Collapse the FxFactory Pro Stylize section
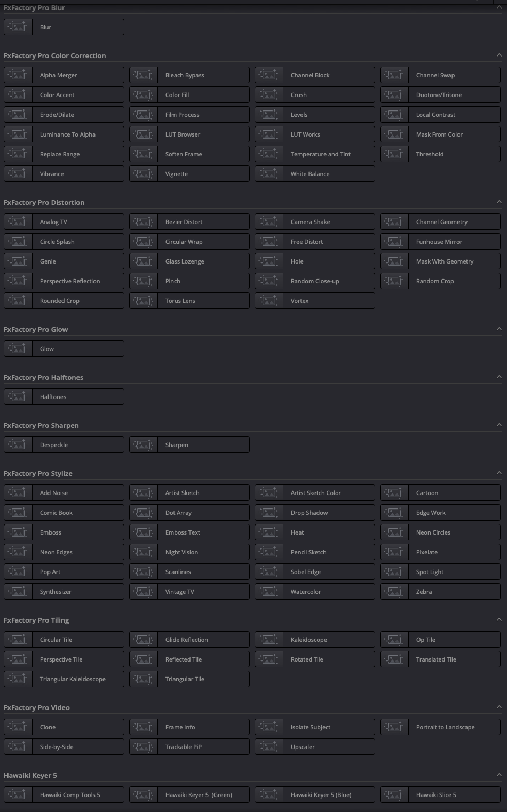The height and width of the screenshot is (812, 507). tap(499, 473)
